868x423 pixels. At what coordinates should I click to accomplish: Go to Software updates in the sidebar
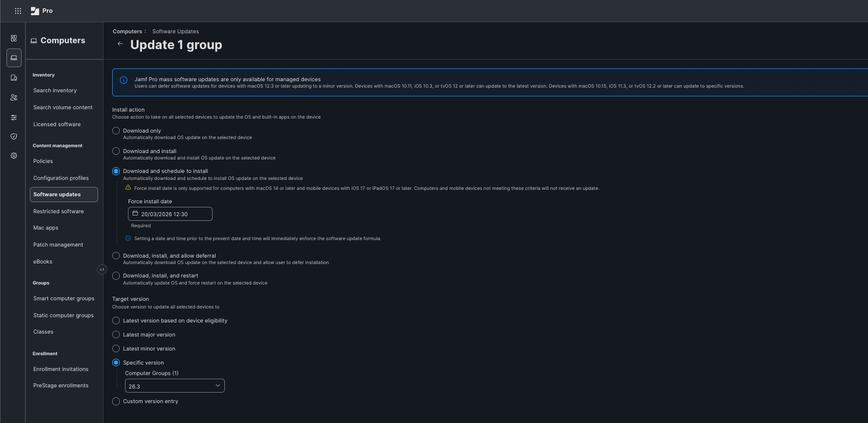57,194
